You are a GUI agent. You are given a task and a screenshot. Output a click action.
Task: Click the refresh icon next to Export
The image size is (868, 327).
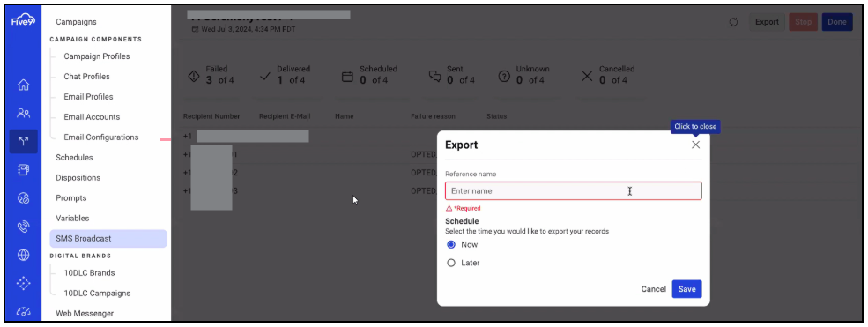(733, 22)
